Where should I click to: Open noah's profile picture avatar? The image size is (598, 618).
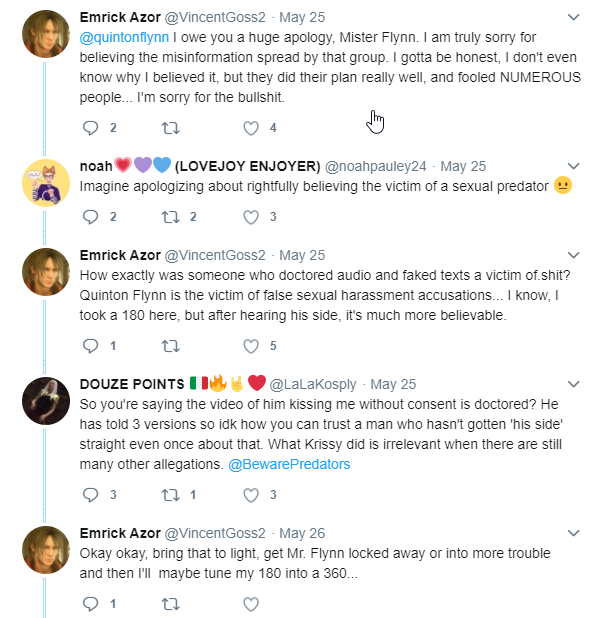click(x=46, y=183)
